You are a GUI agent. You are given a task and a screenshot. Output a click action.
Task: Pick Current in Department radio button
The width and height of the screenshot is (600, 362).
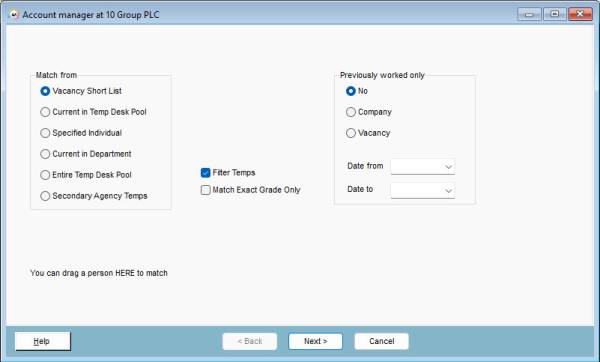coord(45,154)
